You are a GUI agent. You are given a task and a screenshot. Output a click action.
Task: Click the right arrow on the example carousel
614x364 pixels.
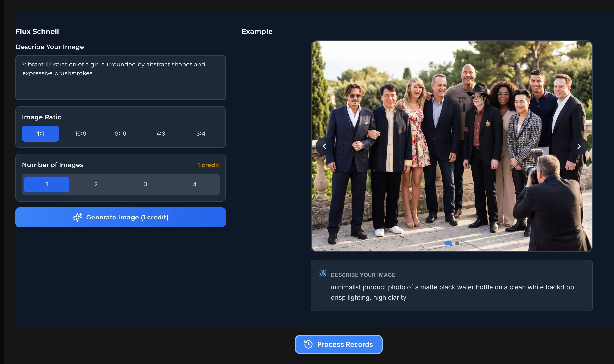click(579, 146)
